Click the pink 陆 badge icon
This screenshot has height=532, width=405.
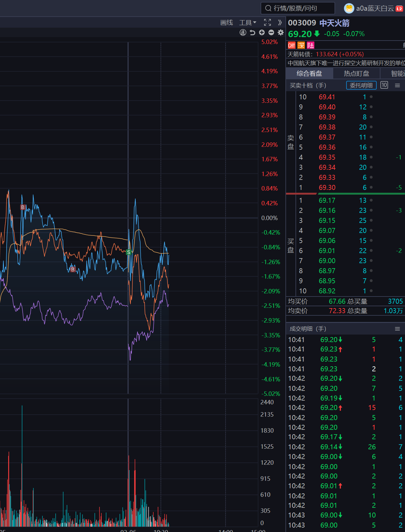coord(311,45)
